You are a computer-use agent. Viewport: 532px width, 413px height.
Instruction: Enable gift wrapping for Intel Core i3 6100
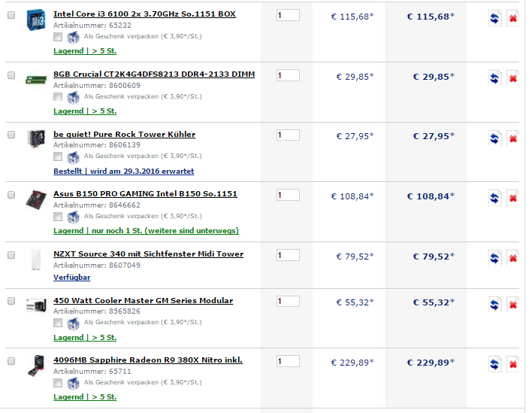58,37
